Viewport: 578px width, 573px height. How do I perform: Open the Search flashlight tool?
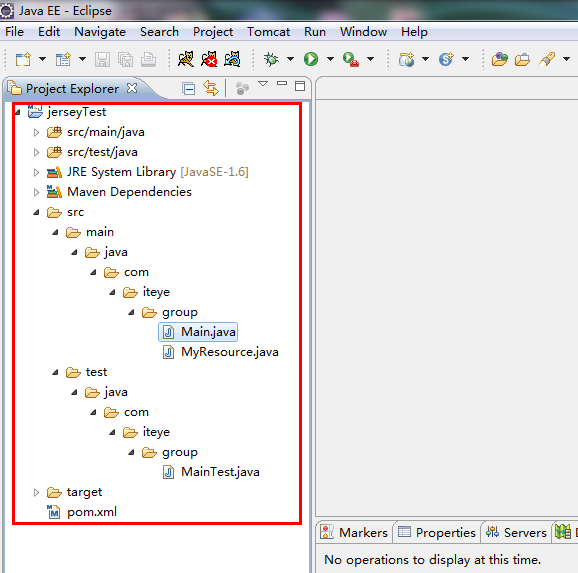547,59
